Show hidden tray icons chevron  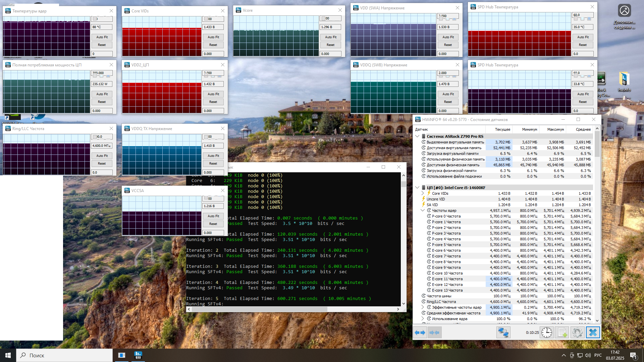(563, 355)
